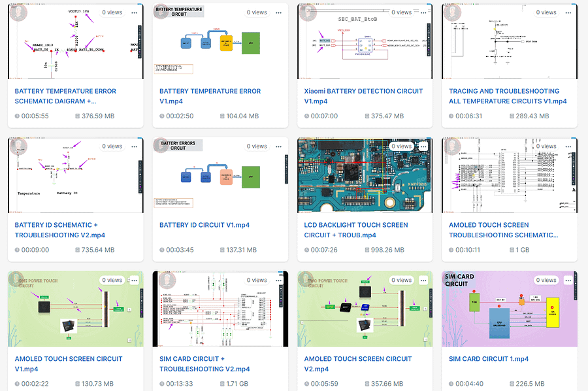This screenshot has width=588, height=391.
Task: Click the LCD BACKLIGHT circuit board thumbnail
Action: tap(365, 175)
